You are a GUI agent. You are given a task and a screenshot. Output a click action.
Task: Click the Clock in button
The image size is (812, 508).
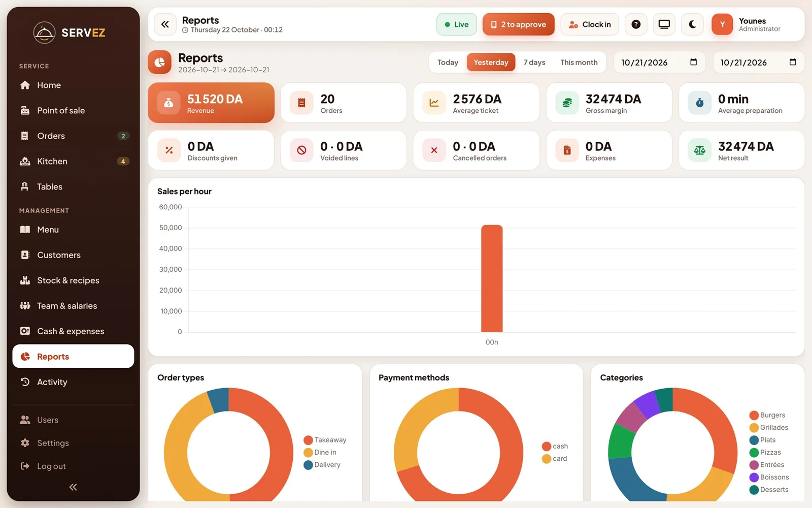pyautogui.click(x=590, y=24)
